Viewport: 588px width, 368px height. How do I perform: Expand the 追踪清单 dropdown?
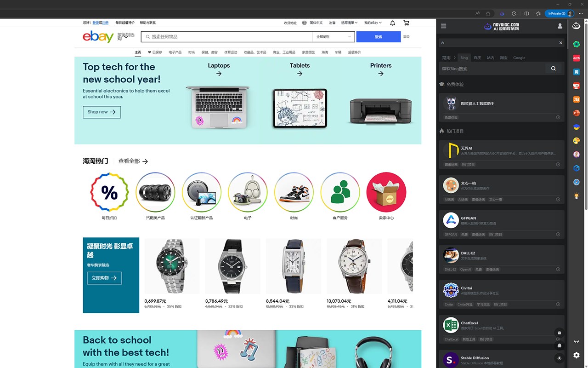349,23
